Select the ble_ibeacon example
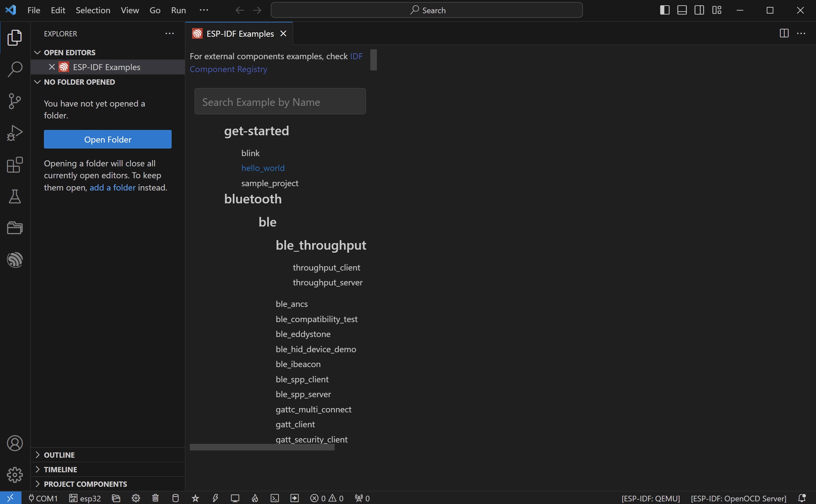This screenshot has height=504, width=816. tap(298, 364)
